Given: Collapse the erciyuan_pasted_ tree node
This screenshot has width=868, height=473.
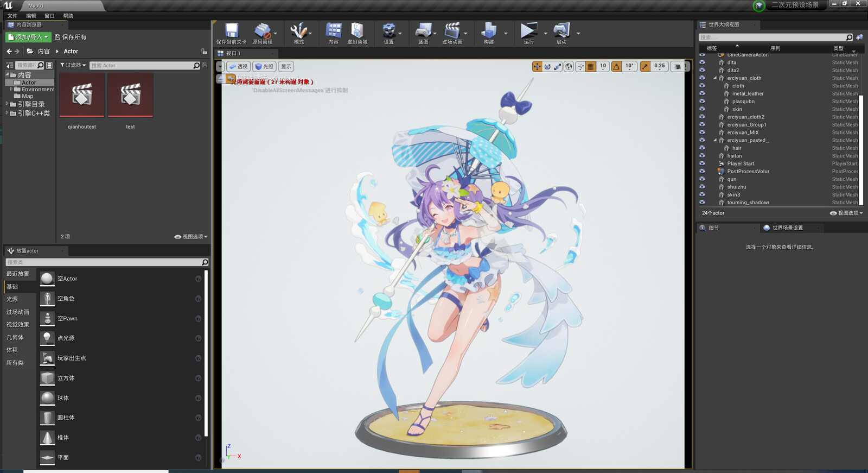Looking at the screenshot, I should coord(715,140).
